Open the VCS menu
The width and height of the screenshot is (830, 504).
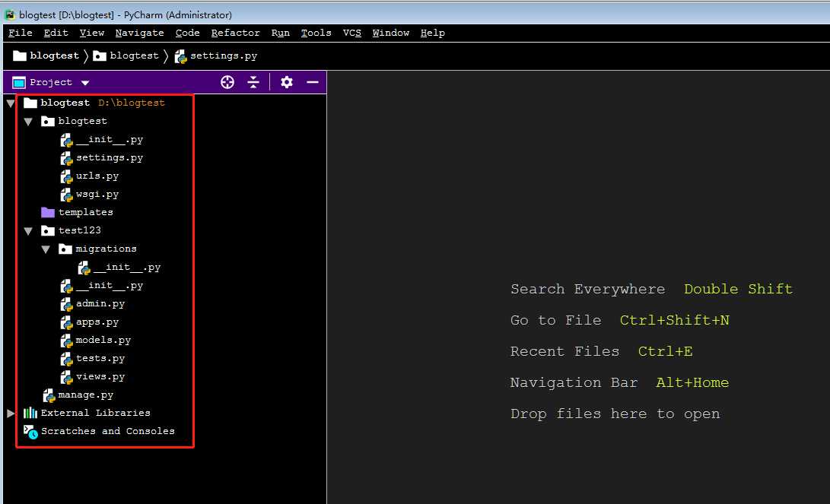click(351, 33)
